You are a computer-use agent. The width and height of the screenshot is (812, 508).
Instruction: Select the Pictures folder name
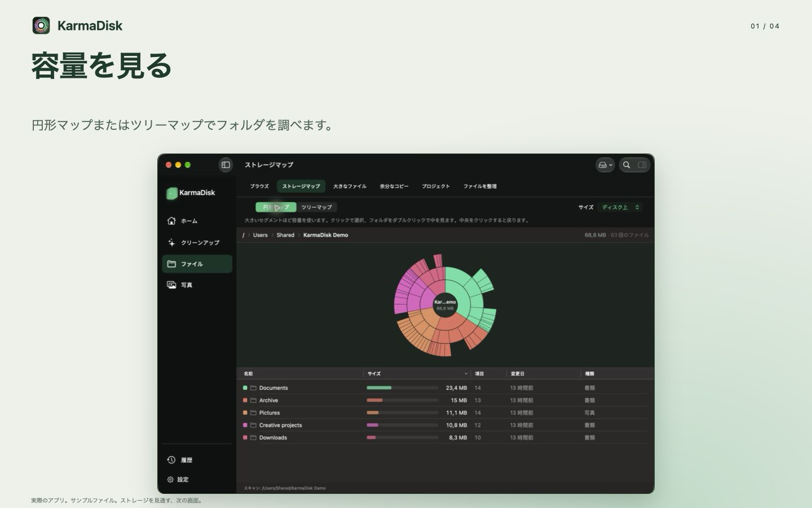pyautogui.click(x=270, y=413)
